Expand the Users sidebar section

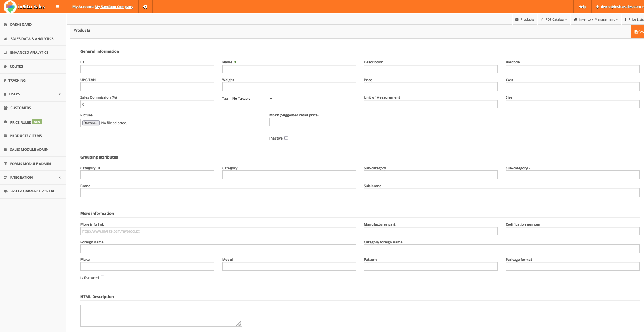pyautogui.click(x=32, y=94)
